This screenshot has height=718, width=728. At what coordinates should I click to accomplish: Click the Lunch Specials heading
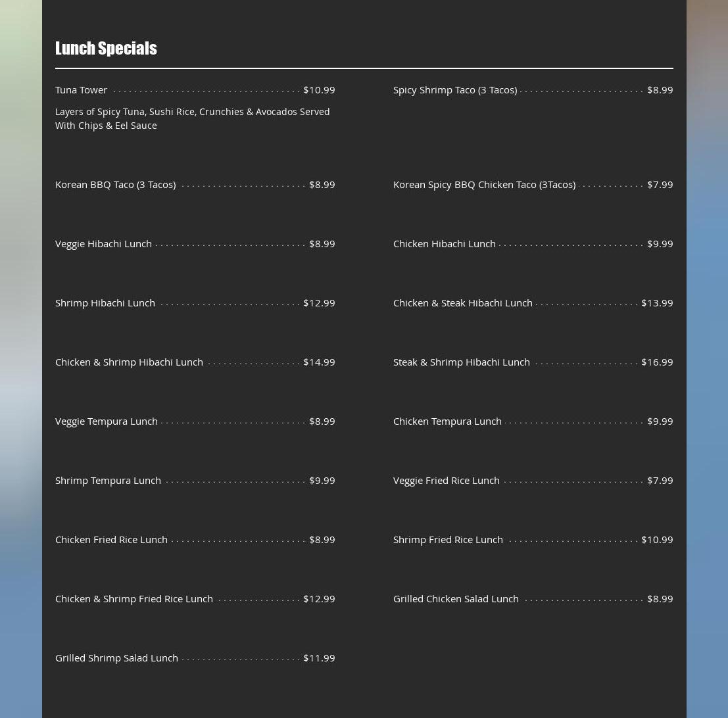[x=106, y=48]
